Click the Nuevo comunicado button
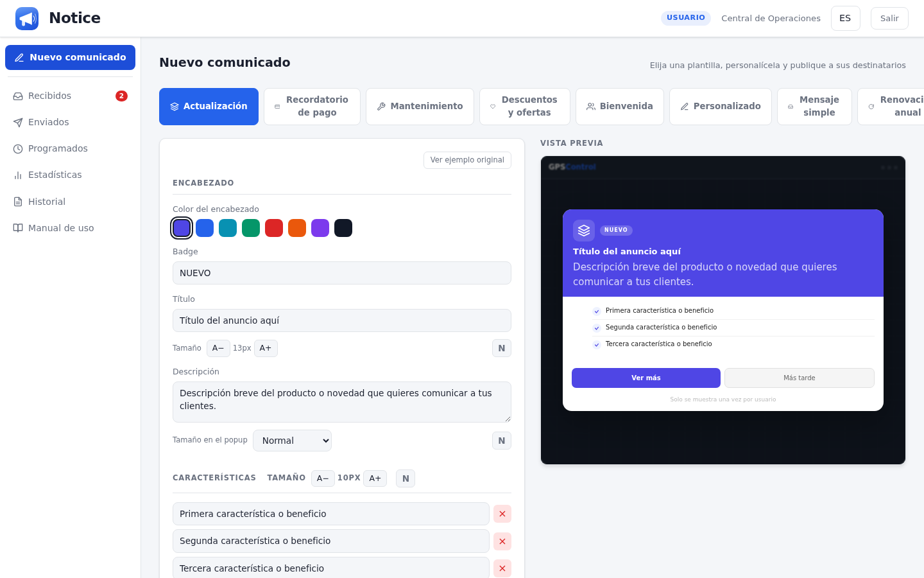 (70, 57)
